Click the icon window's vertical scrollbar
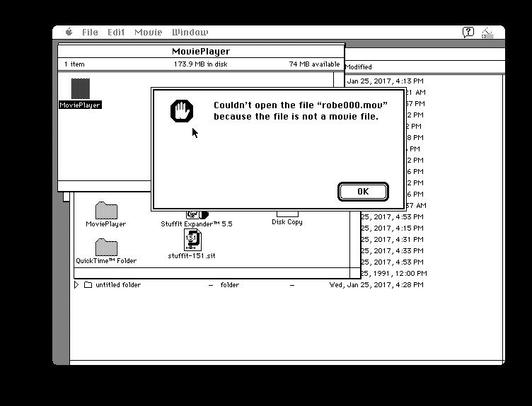 click(355, 239)
